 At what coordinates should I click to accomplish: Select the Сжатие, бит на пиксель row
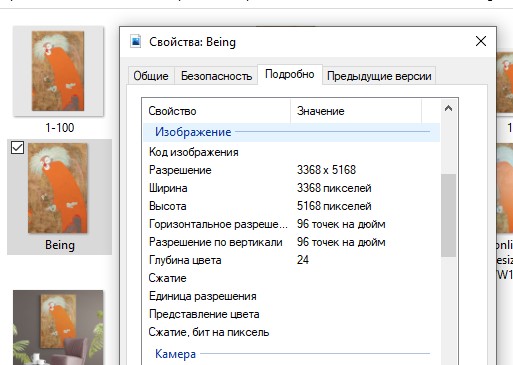292,332
